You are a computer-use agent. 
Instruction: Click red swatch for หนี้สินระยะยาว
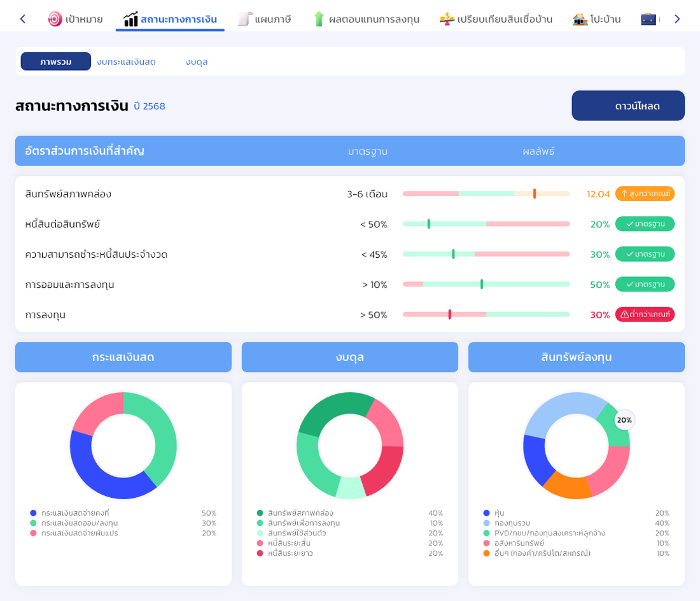260,553
